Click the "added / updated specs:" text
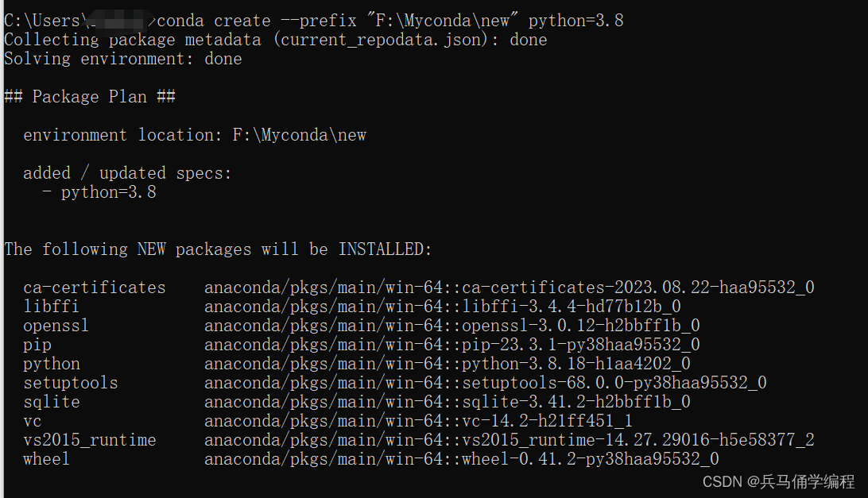This screenshot has width=868, height=498. click(x=127, y=173)
